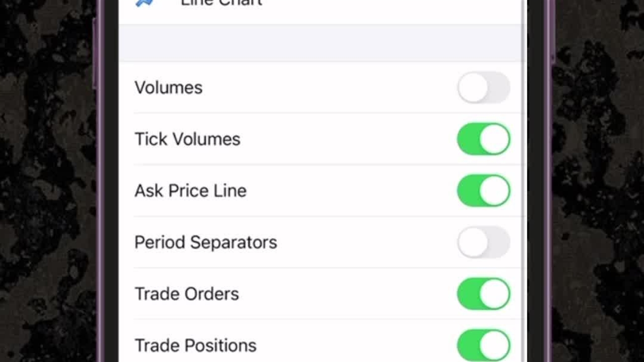The height and width of the screenshot is (362, 644).
Task: Click the camouflage background right of the phone
Action: coord(599,181)
